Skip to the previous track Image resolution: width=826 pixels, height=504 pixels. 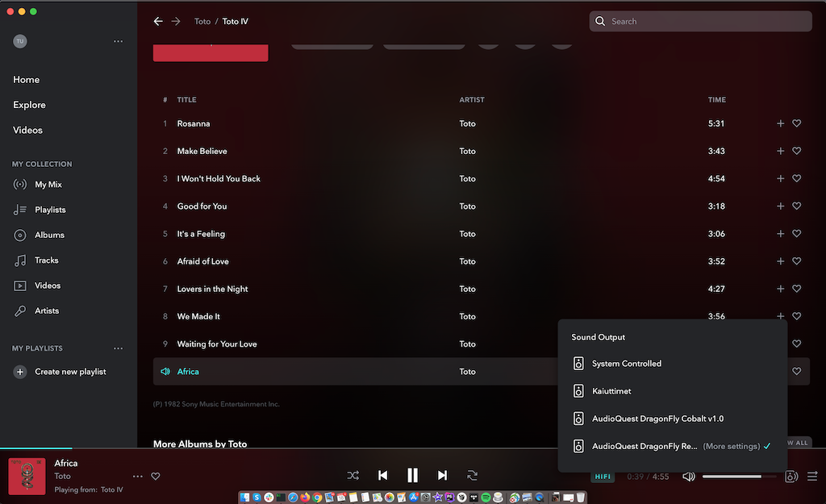tap(383, 476)
